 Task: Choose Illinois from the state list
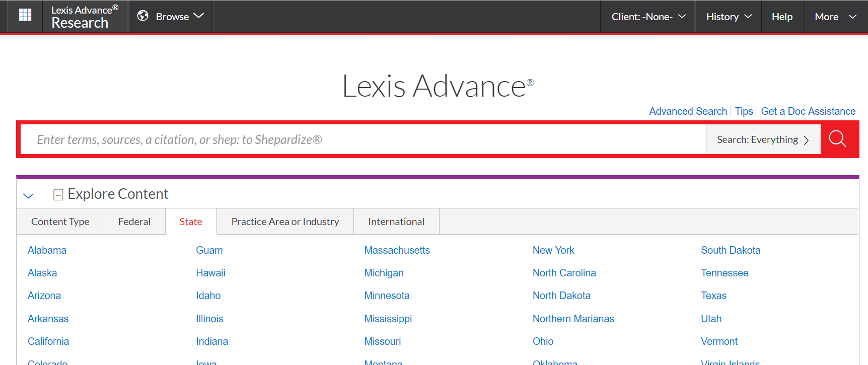[x=209, y=319]
